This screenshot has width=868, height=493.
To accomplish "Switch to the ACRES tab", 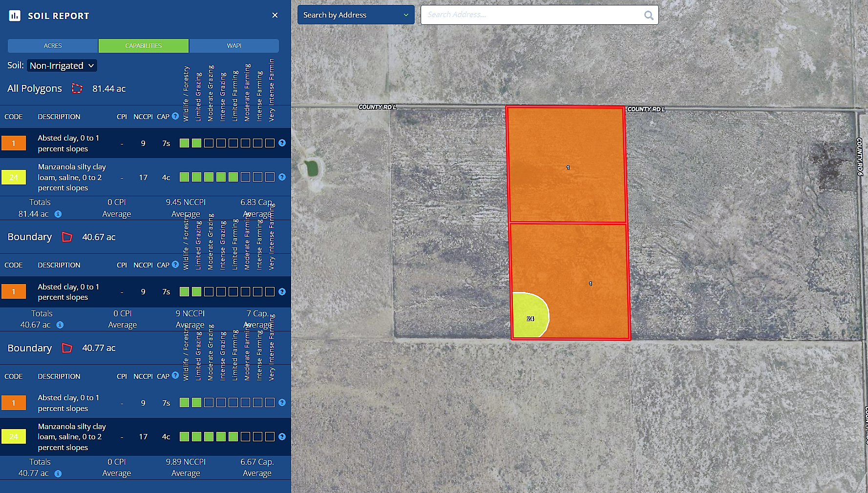I will [x=53, y=46].
